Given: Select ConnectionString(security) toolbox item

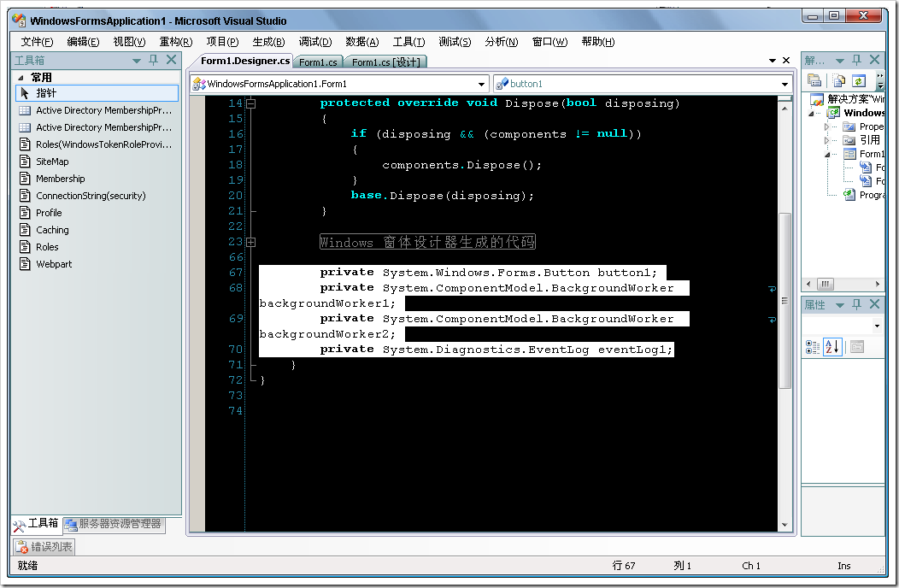Looking at the screenshot, I should 97,196.
